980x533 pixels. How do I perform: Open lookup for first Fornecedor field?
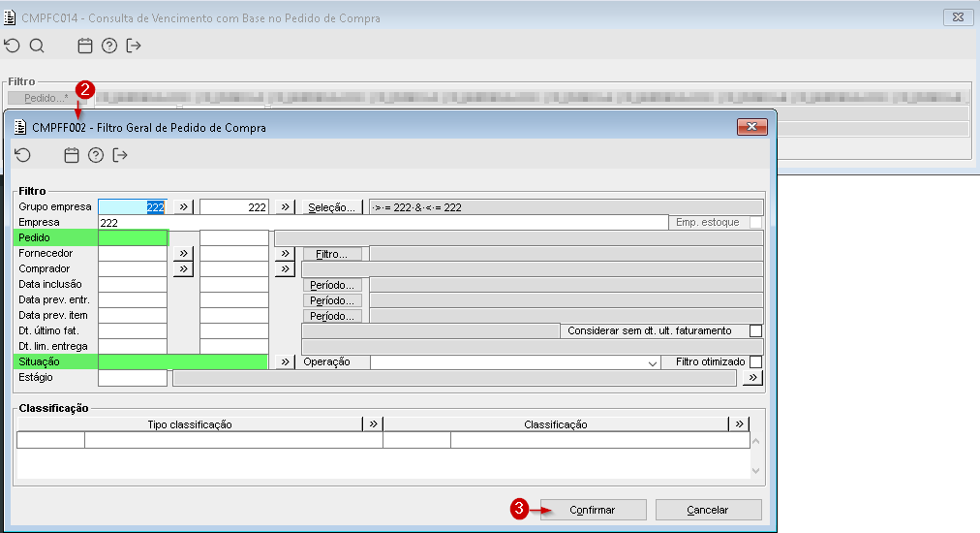[x=183, y=253]
